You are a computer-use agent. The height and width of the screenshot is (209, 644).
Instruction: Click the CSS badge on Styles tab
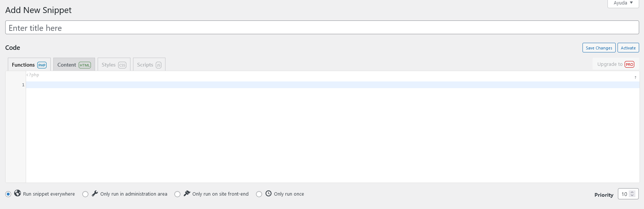[x=122, y=65]
